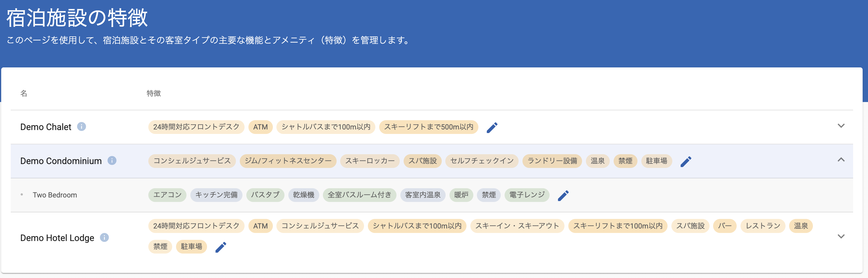Screen dimensions: 868x278
Task: Click the edit pencil for Demo Chalet
Action: [x=492, y=128]
